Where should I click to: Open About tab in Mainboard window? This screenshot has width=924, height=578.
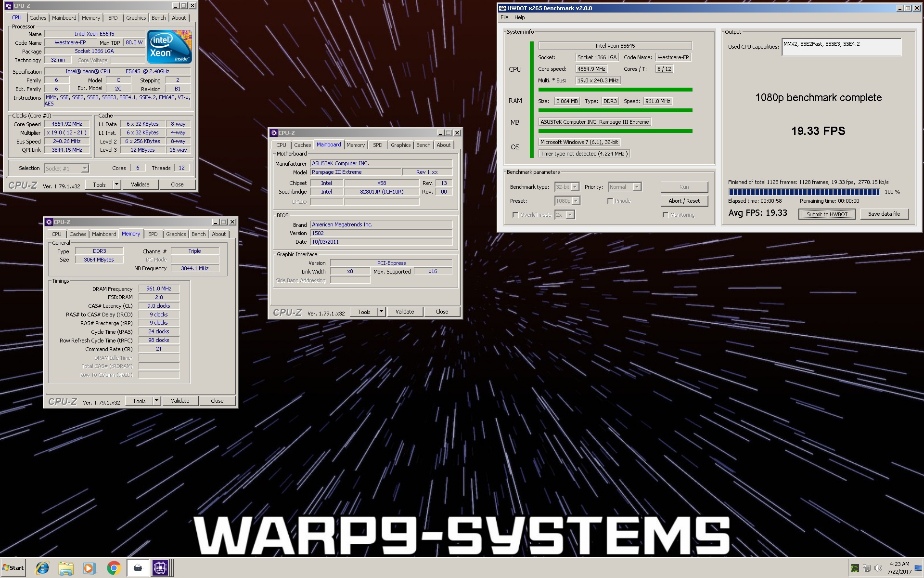tap(444, 145)
